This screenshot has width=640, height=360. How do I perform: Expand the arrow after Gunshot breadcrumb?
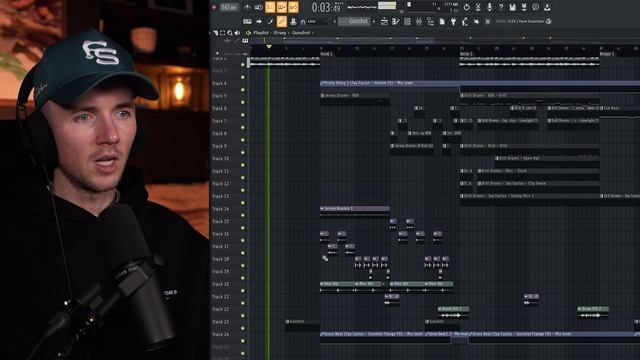tap(313, 33)
